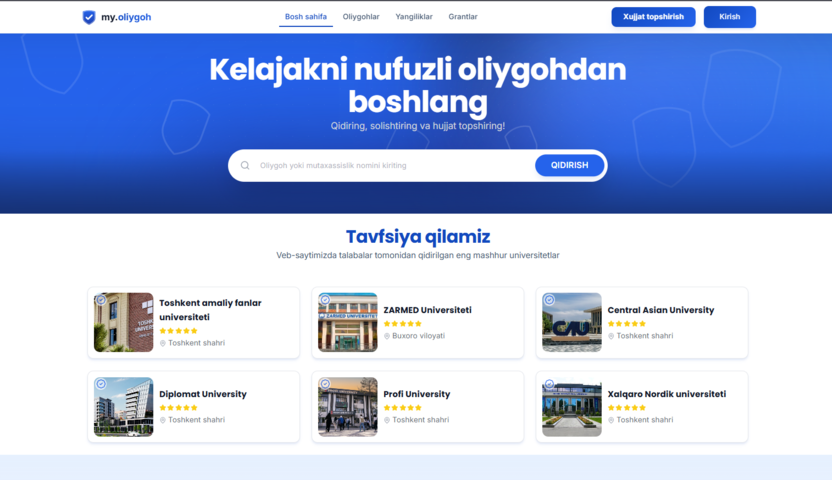832x480 pixels.
Task: Open Profi University title link
Action: coord(417,394)
